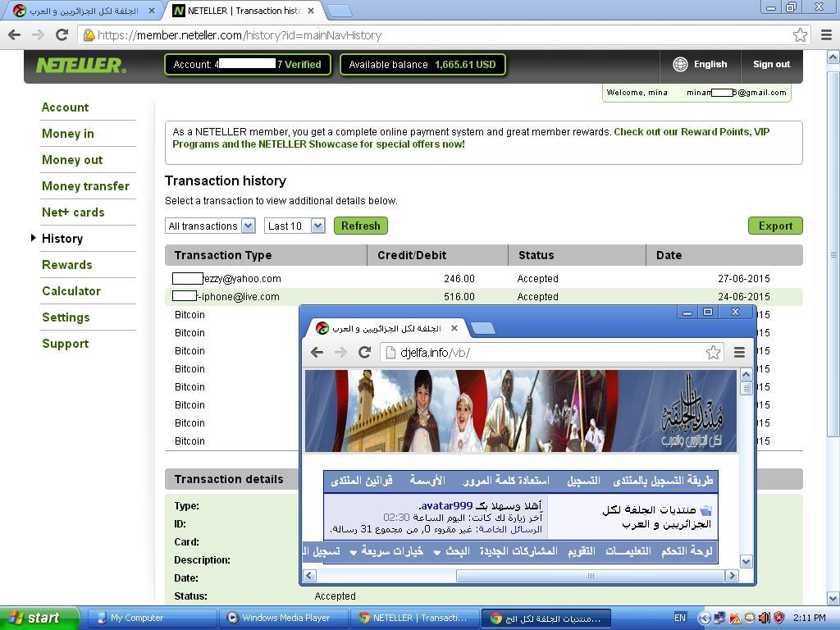Bookmark djelfa.info with the star icon

pos(713,352)
